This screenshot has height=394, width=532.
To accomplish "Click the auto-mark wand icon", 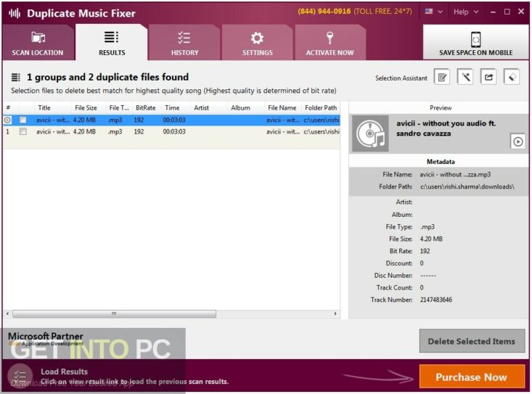I will pos(465,78).
